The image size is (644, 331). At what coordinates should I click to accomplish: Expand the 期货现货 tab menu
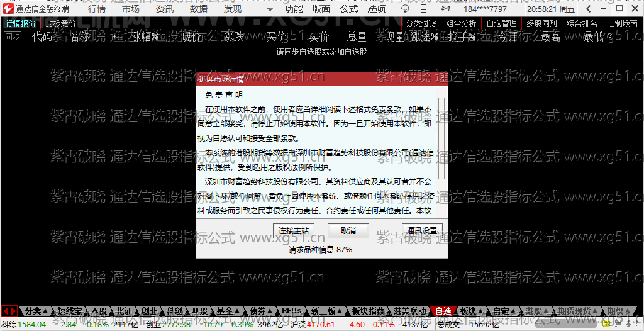[577, 311]
